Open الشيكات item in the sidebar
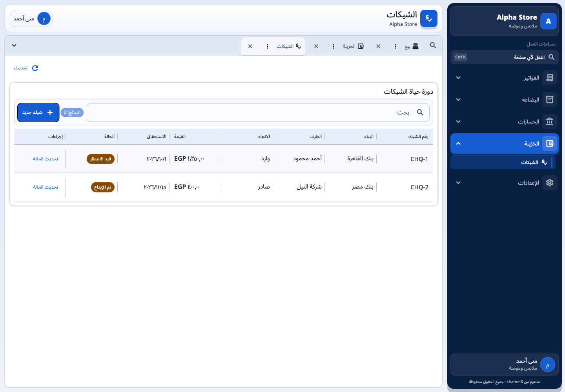This screenshot has height=392, width=565. 503,162
